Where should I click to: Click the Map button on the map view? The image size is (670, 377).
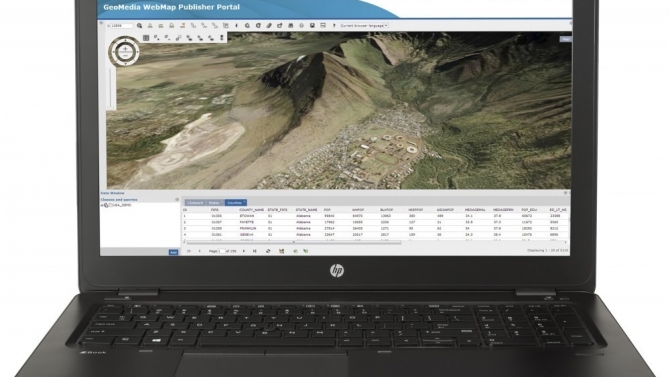pyautogui.click(x=565, y=39)
